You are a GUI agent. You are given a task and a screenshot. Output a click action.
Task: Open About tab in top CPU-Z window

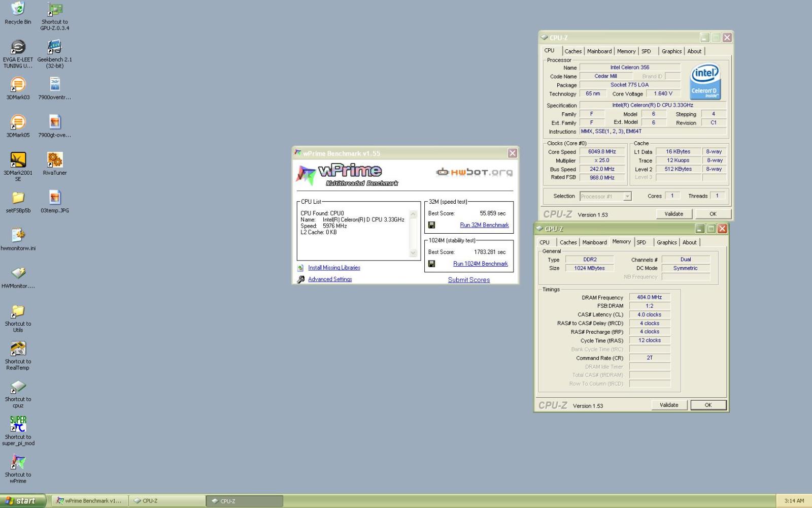point(694,51)
